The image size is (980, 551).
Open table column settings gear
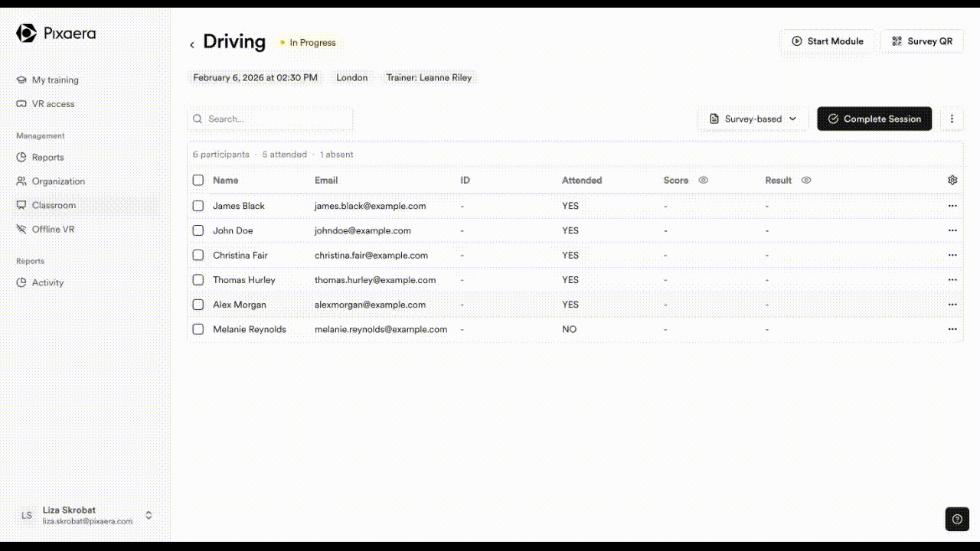pos(952,181)
